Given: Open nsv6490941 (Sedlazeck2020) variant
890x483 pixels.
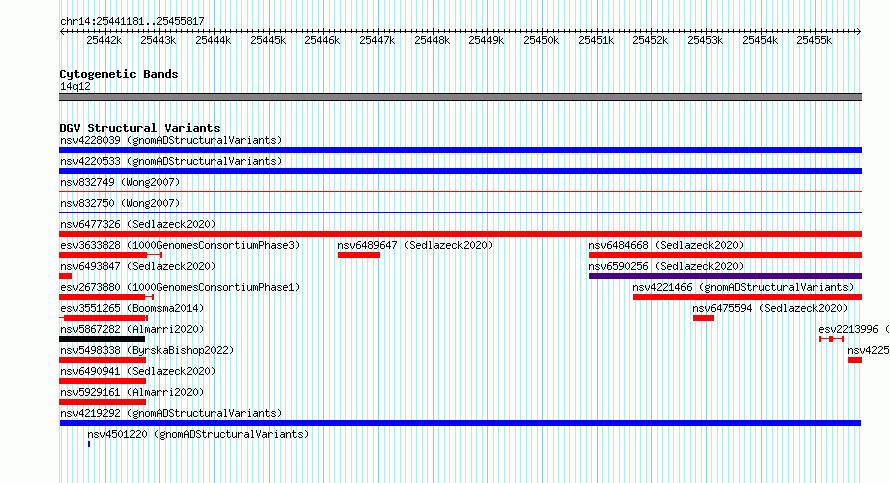Looking at the screenshot, I should pyautogui.click(x=138, y=371).
